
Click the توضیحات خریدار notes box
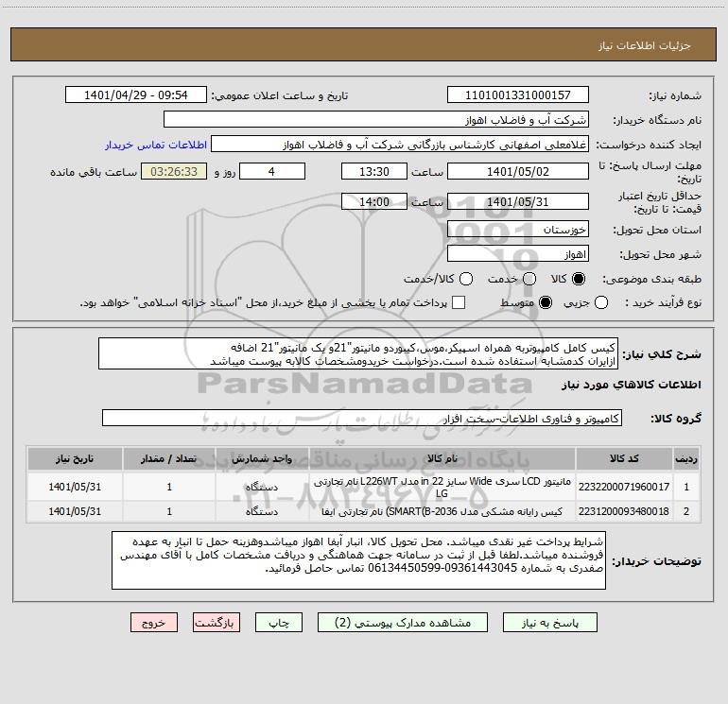358,560
